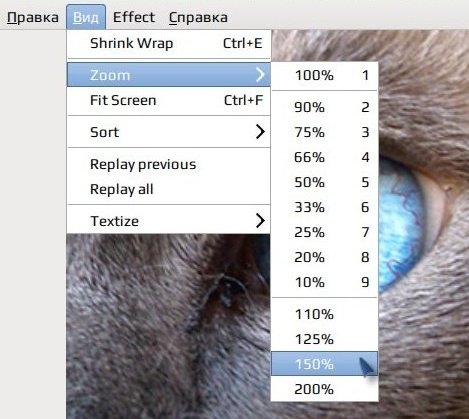
Task: Set zoom to 25%
Action: point(325,232)
